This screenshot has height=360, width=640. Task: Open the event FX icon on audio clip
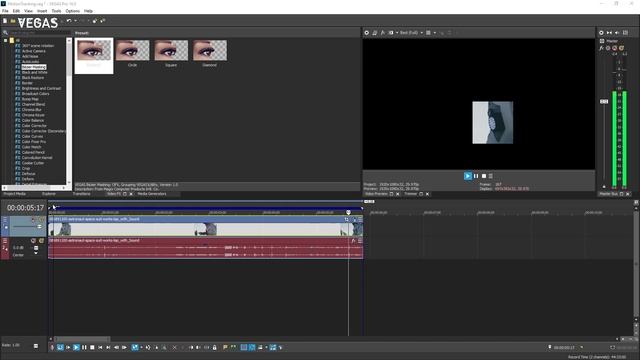click(x=353, y=241)
